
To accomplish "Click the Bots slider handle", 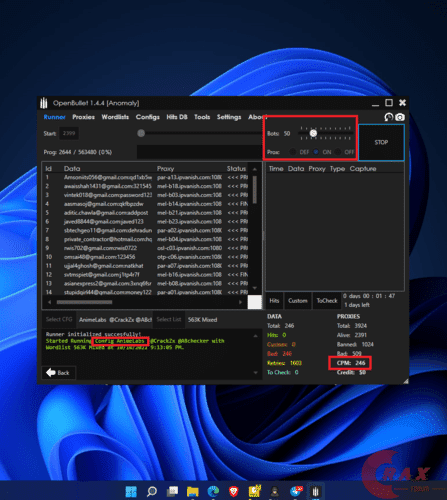I will 313,133.
